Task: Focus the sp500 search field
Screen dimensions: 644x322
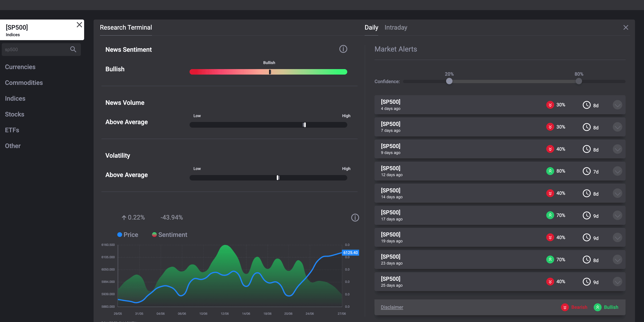Action: click(41, 49)
